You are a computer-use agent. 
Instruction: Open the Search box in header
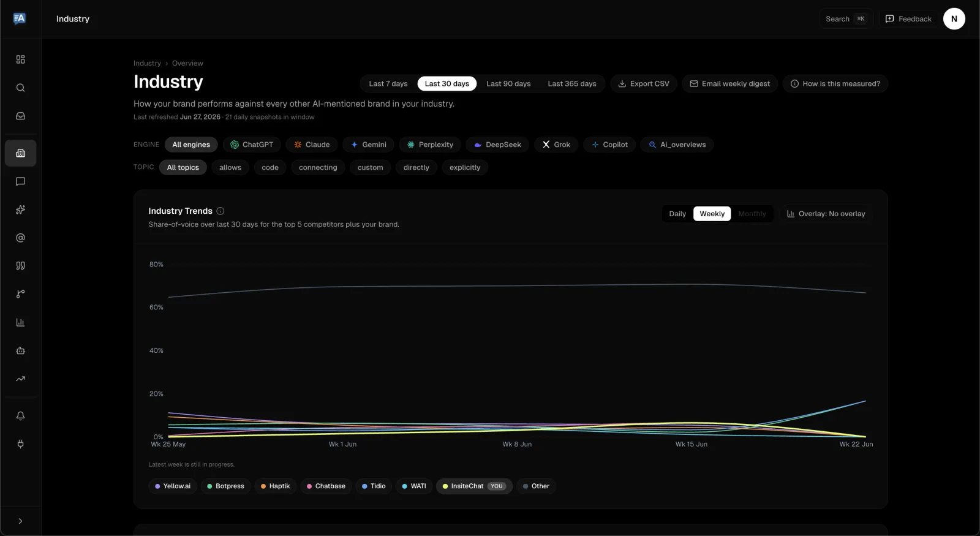point(846,19)
